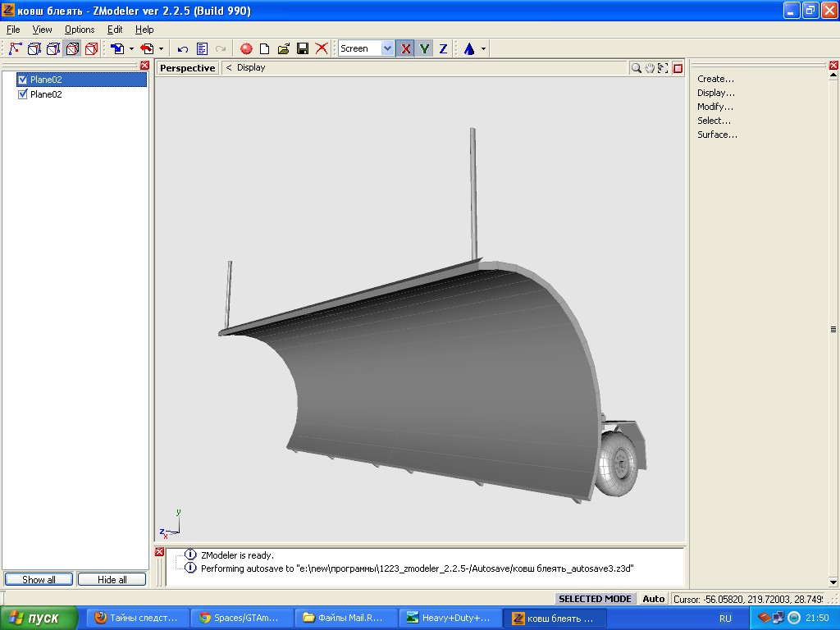Click the Firefox taskbar button

pyautogui.click(x=135, y=618)
